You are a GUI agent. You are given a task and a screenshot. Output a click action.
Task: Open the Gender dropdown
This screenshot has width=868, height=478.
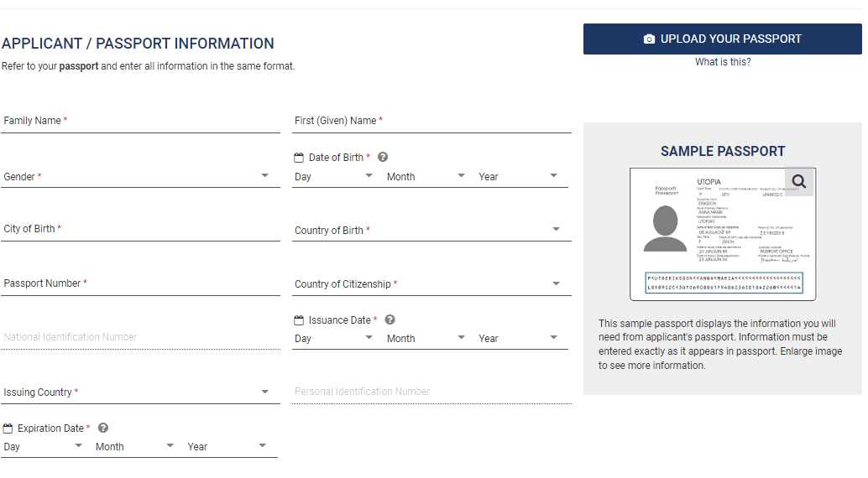click(x=140, y=177)
